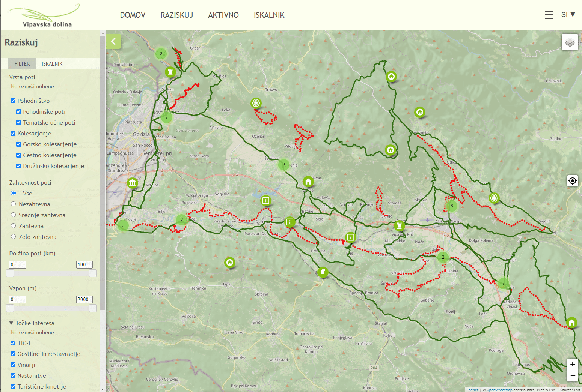The width and height of the screenshot is (582, 392).
Task: Open the map layers control
Action: (570, 42)
